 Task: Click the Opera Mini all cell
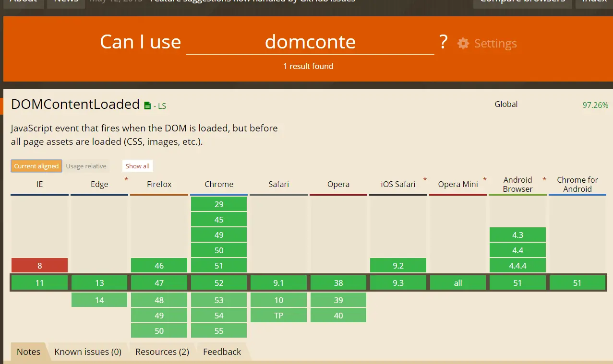click(458, 283)
